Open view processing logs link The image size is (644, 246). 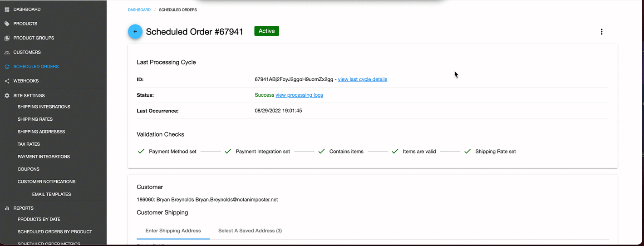tap(299, 95)
